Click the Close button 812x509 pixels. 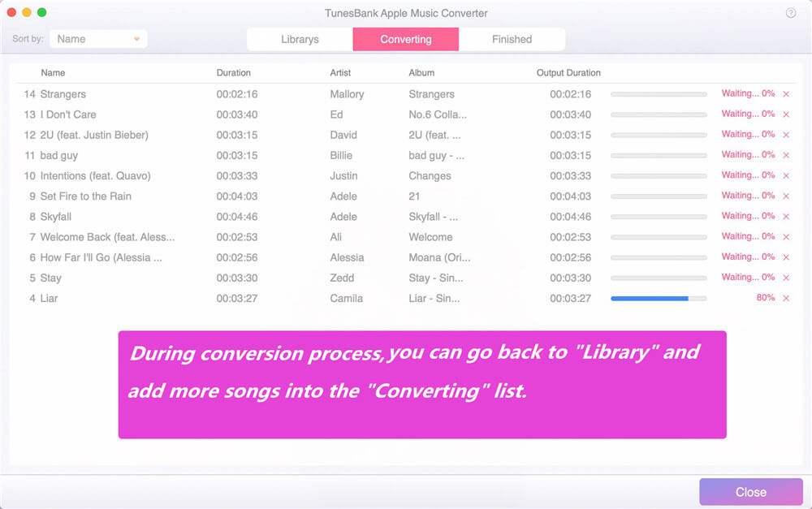coord(751,492)
